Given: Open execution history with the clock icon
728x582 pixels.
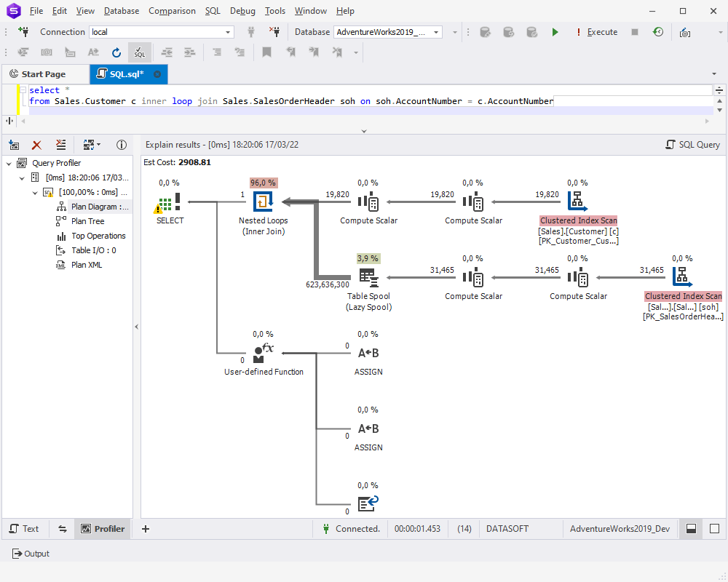Looking at the screenshot, I should pos(658,32).
